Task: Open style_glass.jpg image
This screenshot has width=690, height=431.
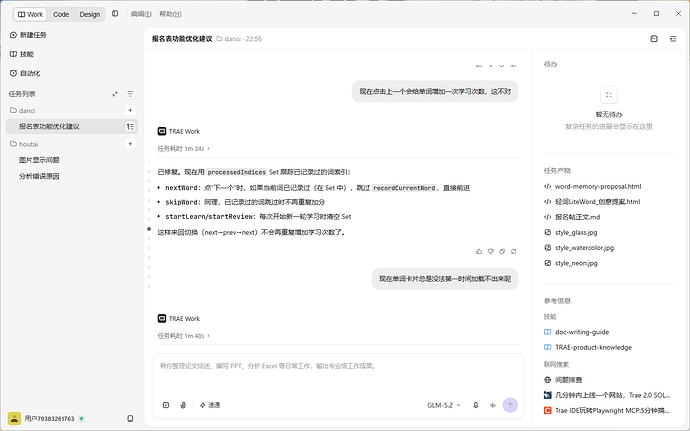Action: [571, 232]
